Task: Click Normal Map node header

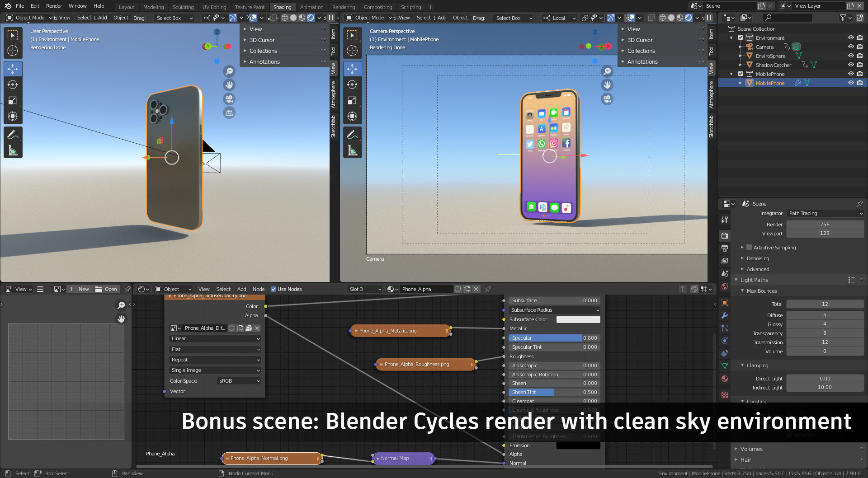Action: pos(403,458)
